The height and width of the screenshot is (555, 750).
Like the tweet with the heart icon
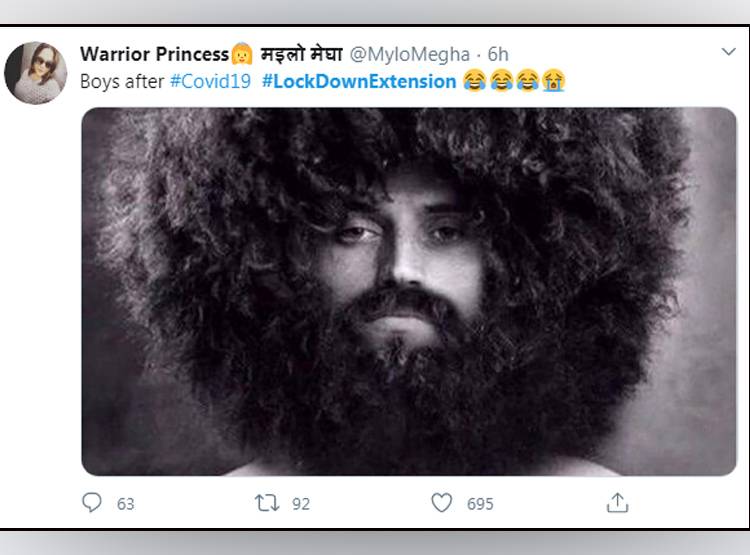point(441,502)
